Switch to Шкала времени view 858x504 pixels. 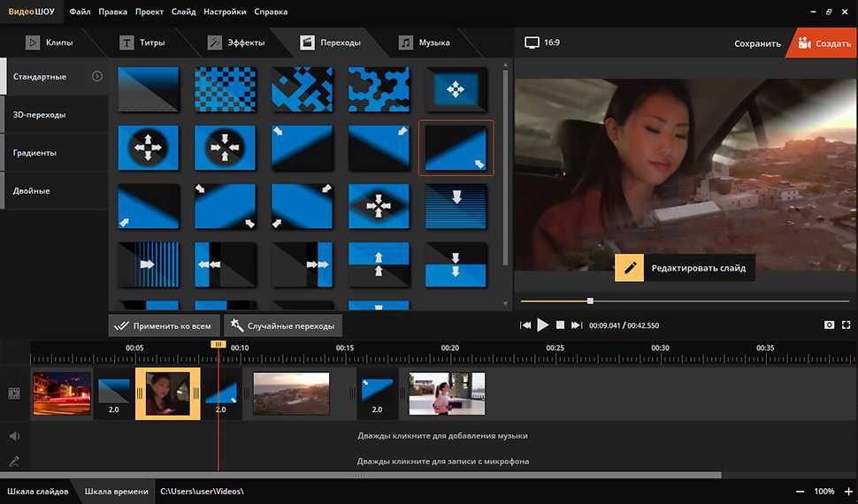(116, 491)
